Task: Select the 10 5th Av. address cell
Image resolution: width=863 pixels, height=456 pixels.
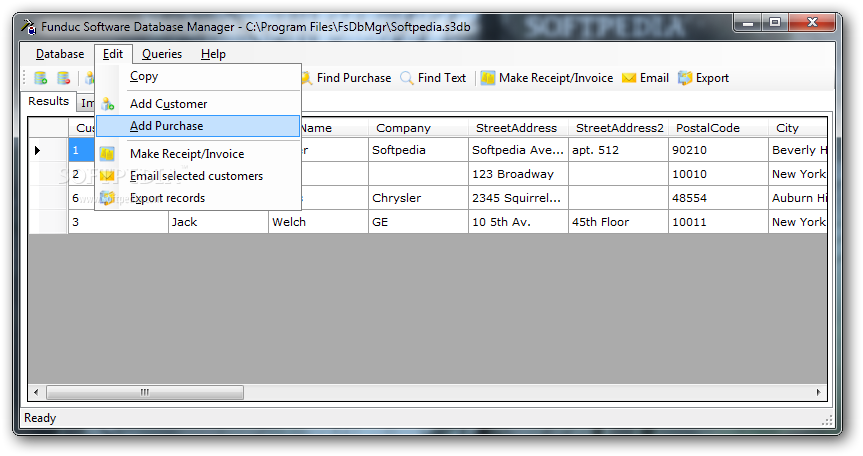Action: pos(518,222)
